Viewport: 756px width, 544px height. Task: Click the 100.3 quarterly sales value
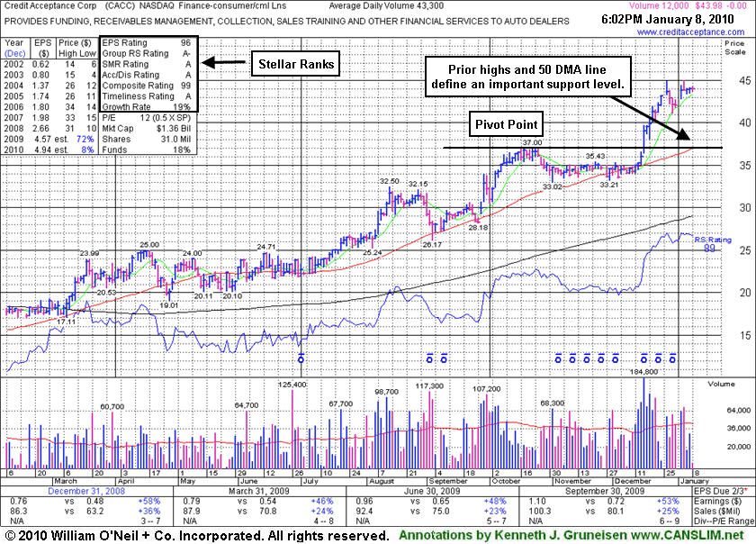click(x=539, y=511)
